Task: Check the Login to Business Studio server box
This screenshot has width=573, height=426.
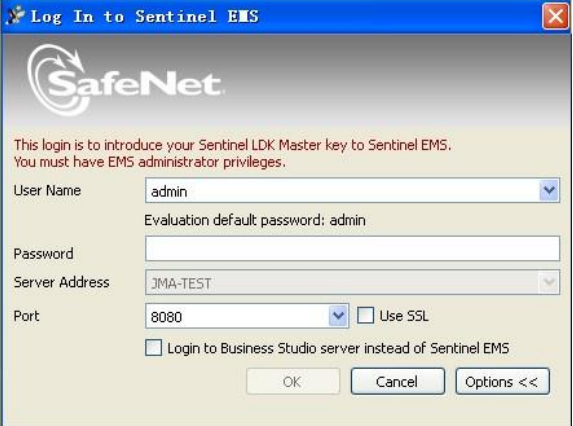Action: (x=153, y=347)
